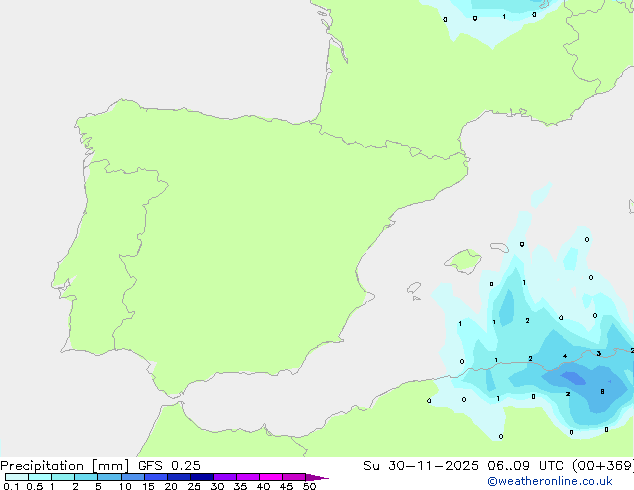
Task: Click the 0.1 to 0.5 mm legend swatch
Action: tap(17, 477)
